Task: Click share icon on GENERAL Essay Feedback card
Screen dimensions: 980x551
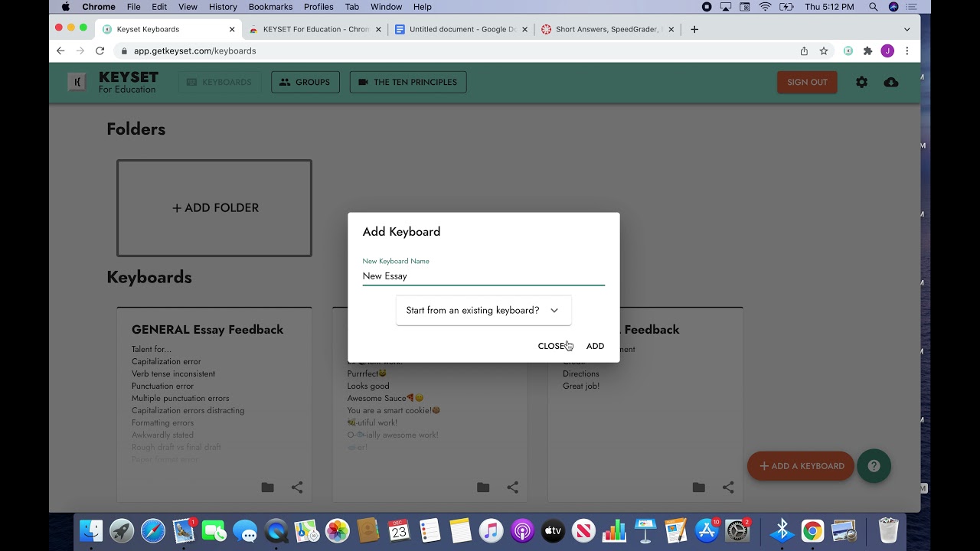Action: tap(297, 487)
